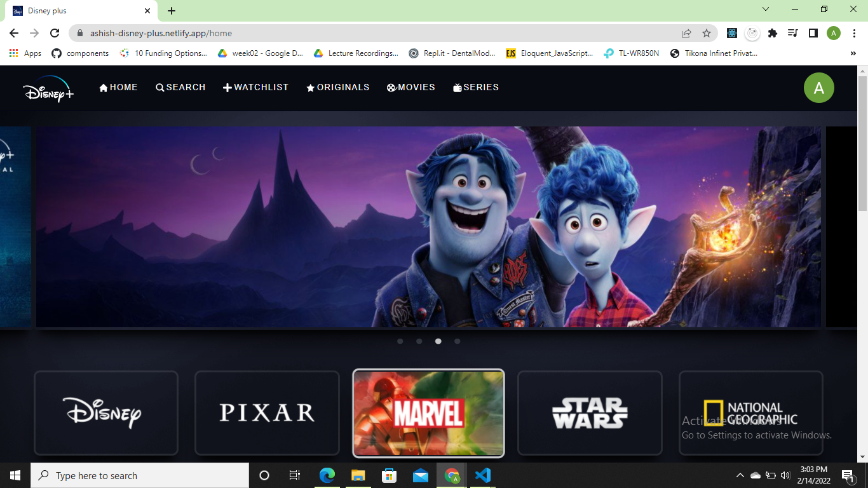
Task: Open notification center icon
Action: (x=848, y=475)
